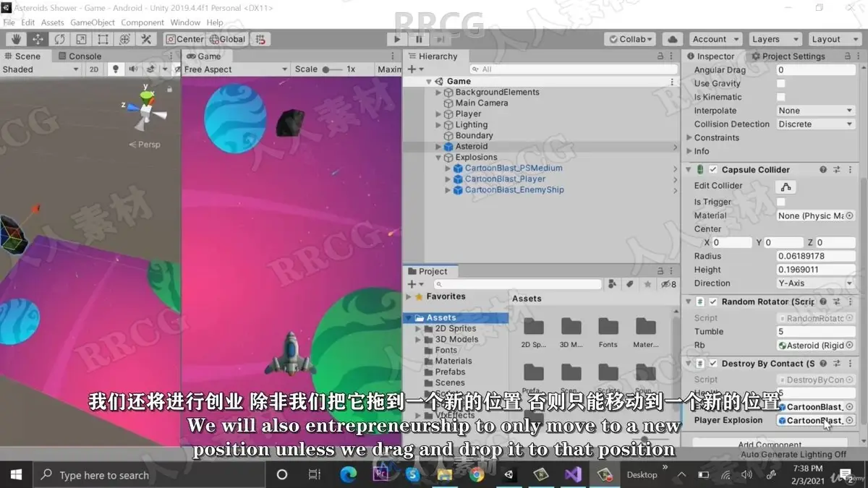Click the Search by Type filter icon
Image resolution: width=868 pixels, height=488 pixels.
tap(613, 284)
